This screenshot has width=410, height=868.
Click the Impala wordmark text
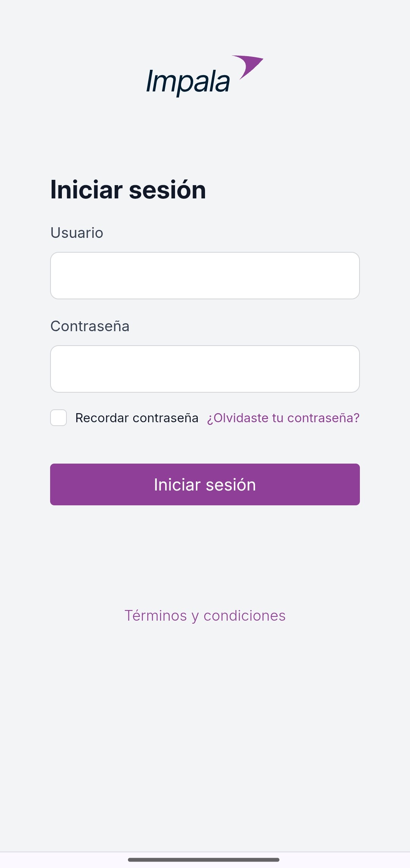188,82
